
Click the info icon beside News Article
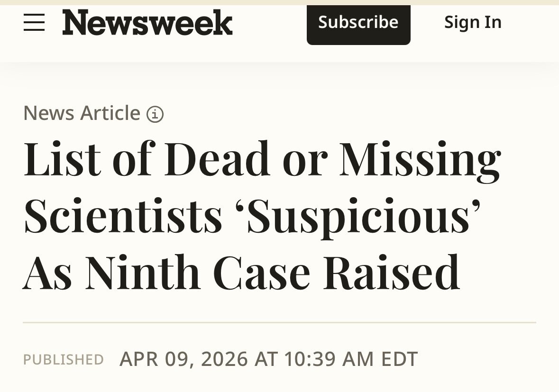pyautogui.click(x=155, y=114)
